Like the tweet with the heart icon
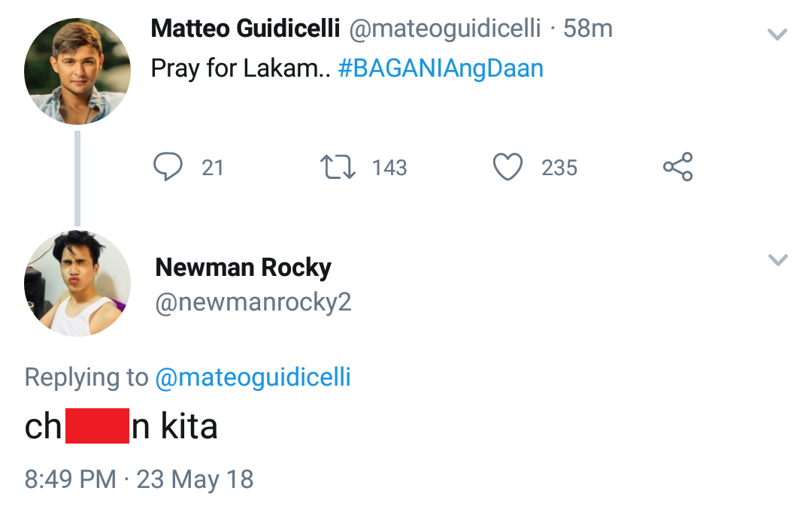The image size is (812, 515). pyautogui.click(x=507, y=167)
